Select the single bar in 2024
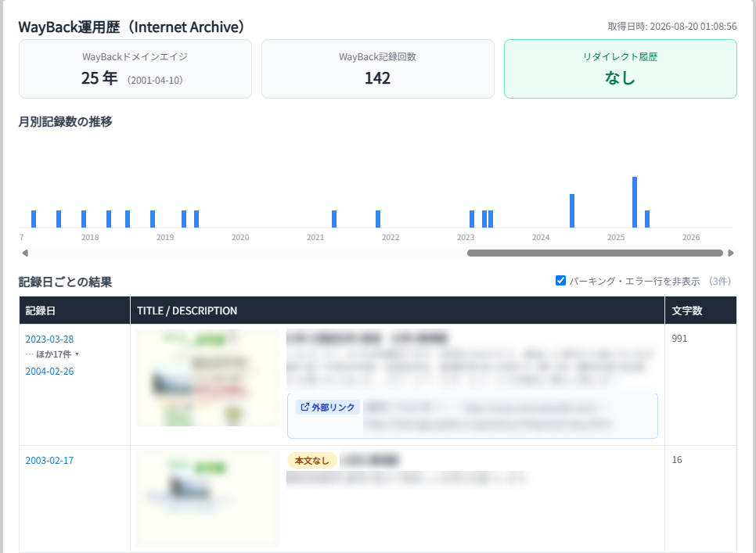Viewport: 756px width, 553px height. coord(572,211)
